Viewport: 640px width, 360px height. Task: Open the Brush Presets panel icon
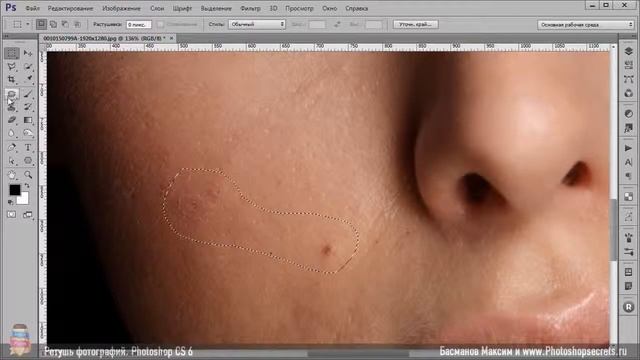coord(628,238)
